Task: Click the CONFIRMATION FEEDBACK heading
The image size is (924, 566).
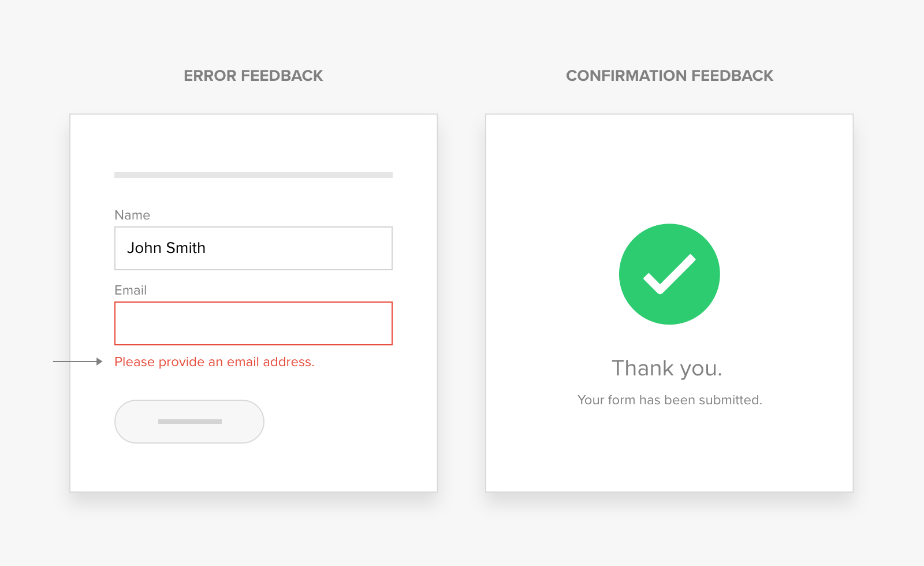Action: tap(669, 76)
